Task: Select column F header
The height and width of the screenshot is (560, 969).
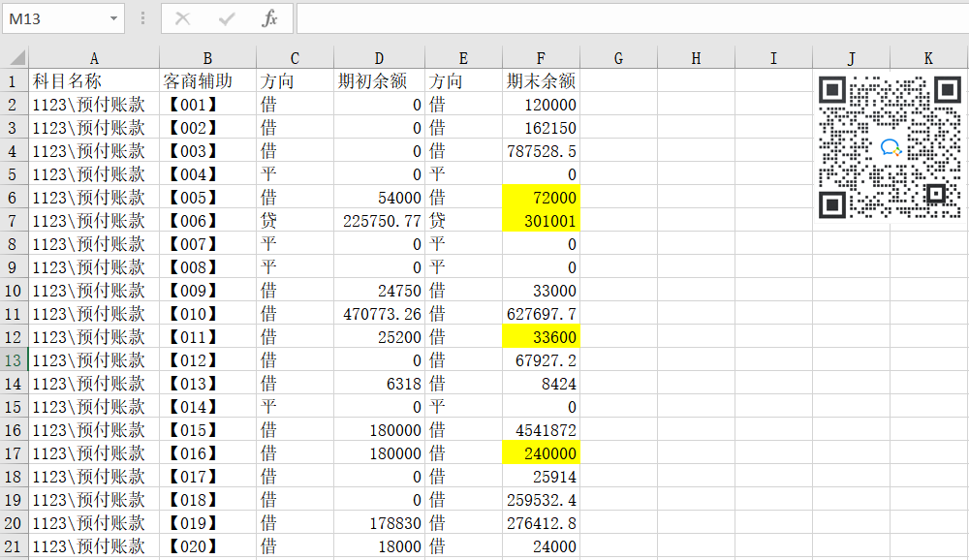Action: pos(541,58)
